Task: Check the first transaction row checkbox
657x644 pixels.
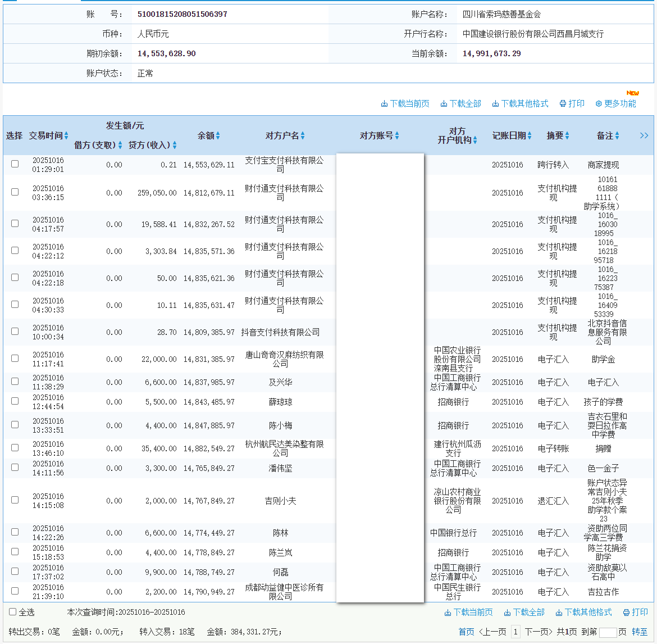Action: (14, 164)
